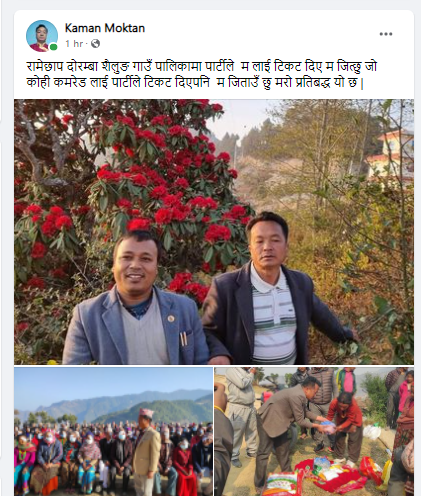Click the man wearing Dhaka topi cap
This screenshot has width=421, height=496.
(146, 450)
